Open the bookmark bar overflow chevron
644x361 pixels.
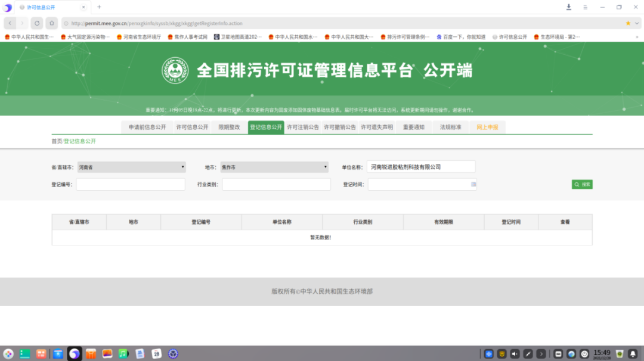tap(637, 37)
